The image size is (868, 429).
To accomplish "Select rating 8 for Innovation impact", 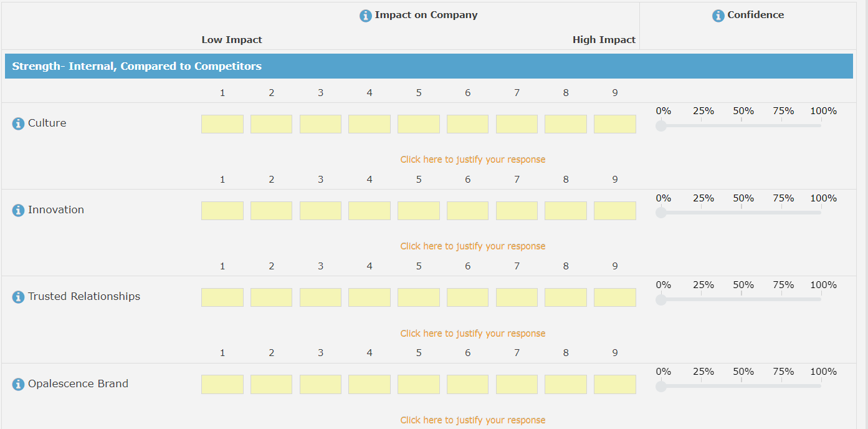I will coord(565,211).
